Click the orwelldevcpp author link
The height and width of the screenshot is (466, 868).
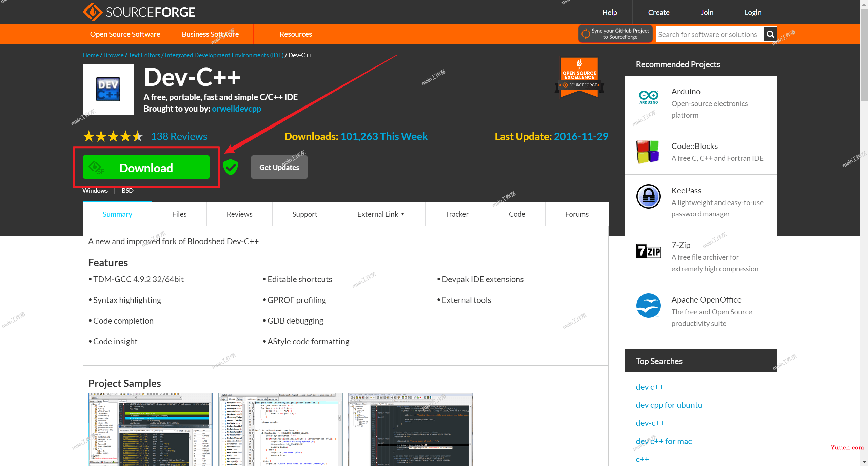238,109
